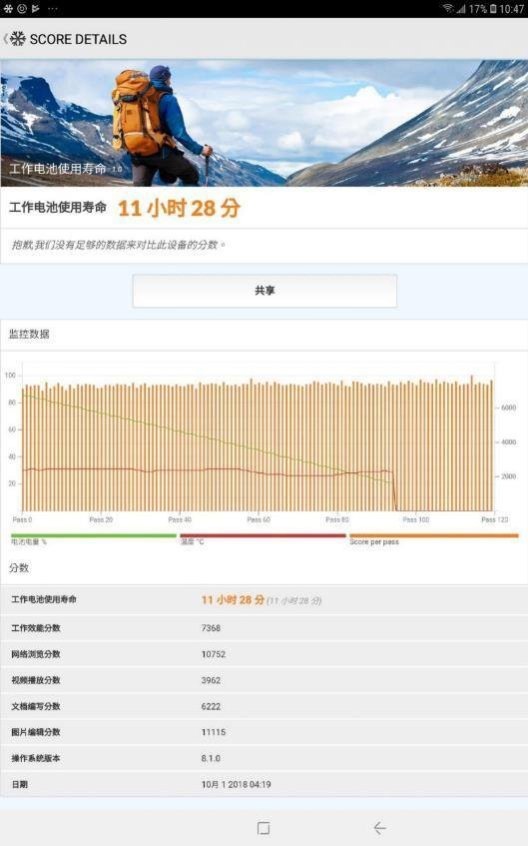Image resolution: width=528 pixels, height=846 pixels.
Task: Tap the Wi-Fi status icon
Action: pyautogui.click(x=448, y=8)
